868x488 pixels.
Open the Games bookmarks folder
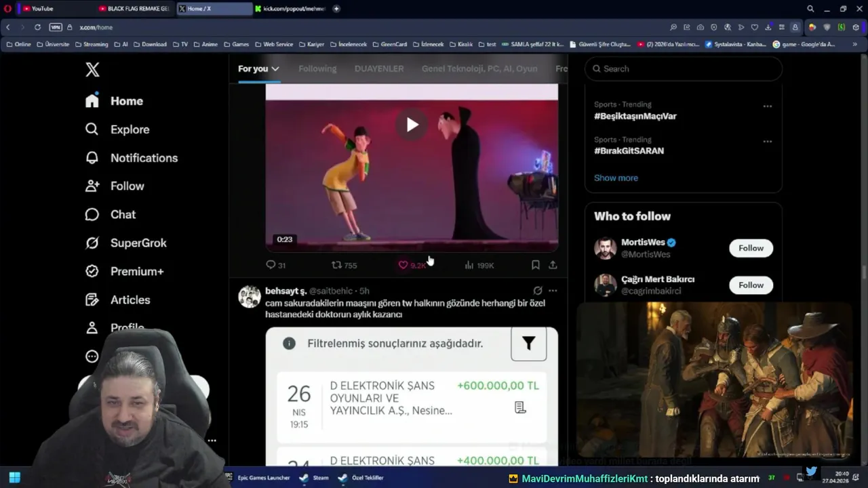coord(237,44)
